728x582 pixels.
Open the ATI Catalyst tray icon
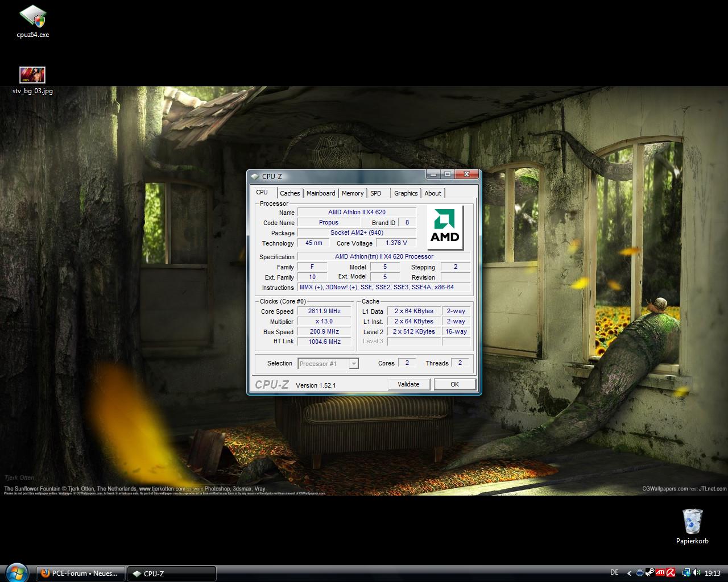pos(660,573)
